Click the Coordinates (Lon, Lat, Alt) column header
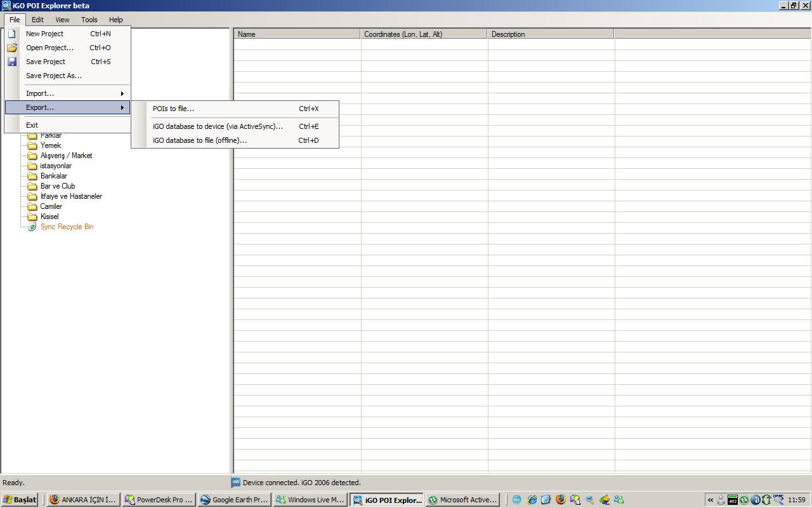This screenshot has height=508, width=812. tap(424, 34)
